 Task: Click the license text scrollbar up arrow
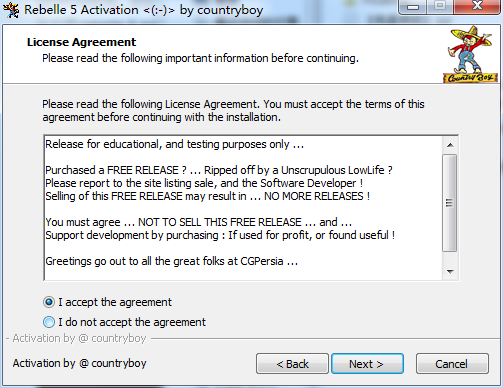tap(450, 145)
